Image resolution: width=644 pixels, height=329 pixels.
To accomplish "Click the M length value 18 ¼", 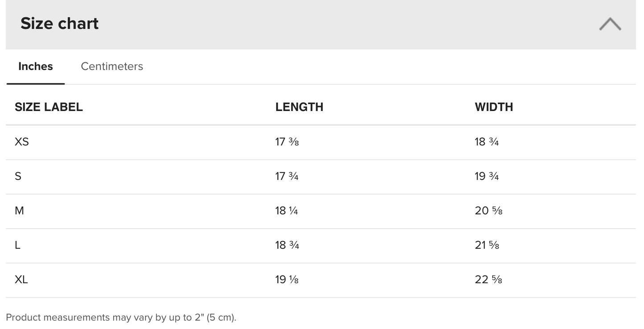I will [287, 210].
